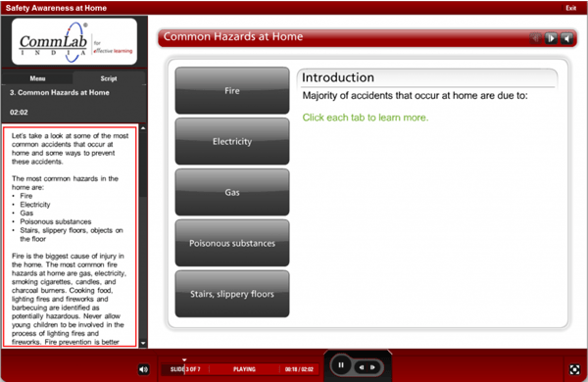
Task: Open the Fire hazard tab
Action: (x=232, y=90)
